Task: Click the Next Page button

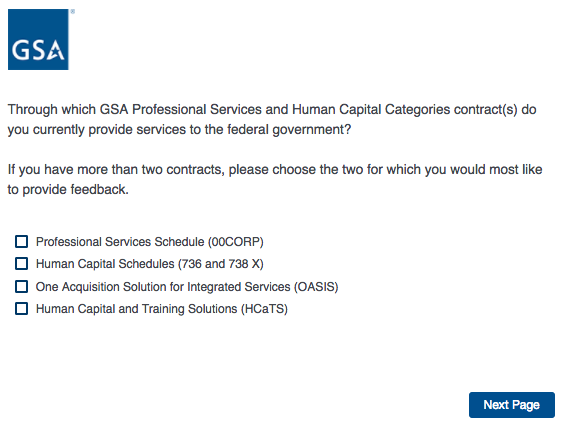Action: point(512,405)
